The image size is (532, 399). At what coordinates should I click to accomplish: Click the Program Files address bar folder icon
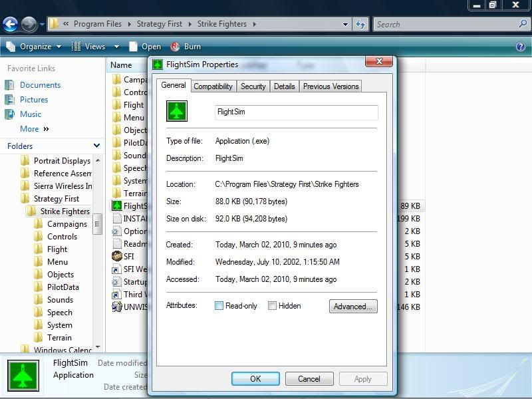pyautogui.click(x=54, y=24)
